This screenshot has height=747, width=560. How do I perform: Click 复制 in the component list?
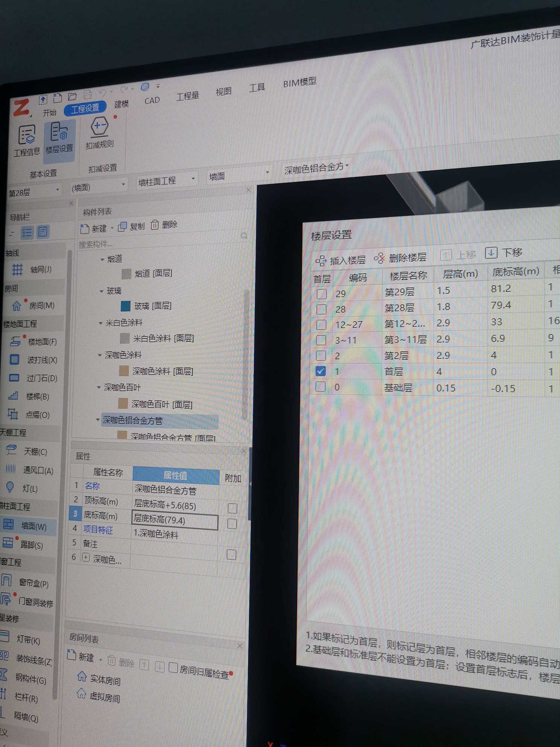(131, 227)
